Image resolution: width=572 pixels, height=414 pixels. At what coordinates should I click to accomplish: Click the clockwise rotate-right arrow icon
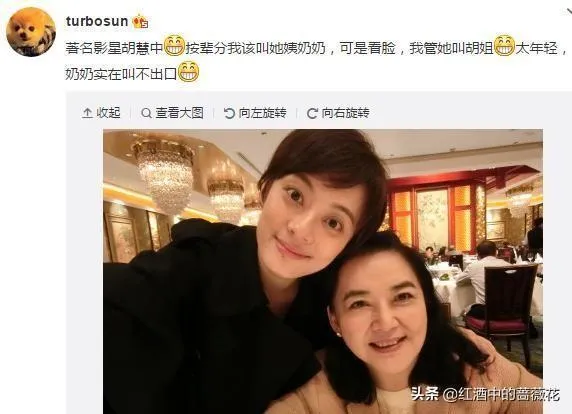coord(312,113)
